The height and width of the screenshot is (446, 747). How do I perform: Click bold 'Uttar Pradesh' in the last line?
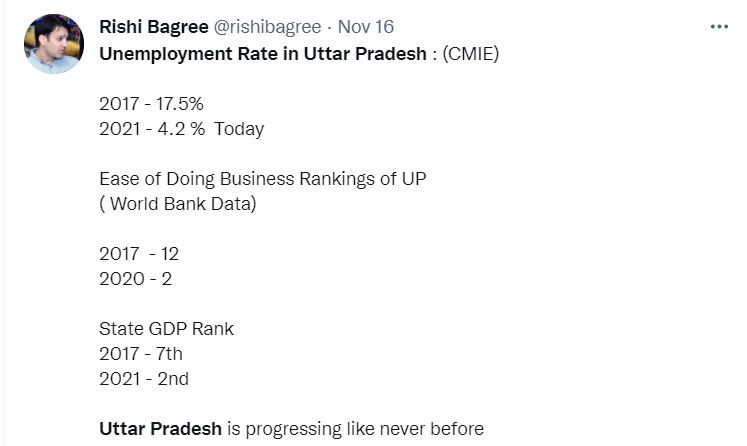click(160, 429)
